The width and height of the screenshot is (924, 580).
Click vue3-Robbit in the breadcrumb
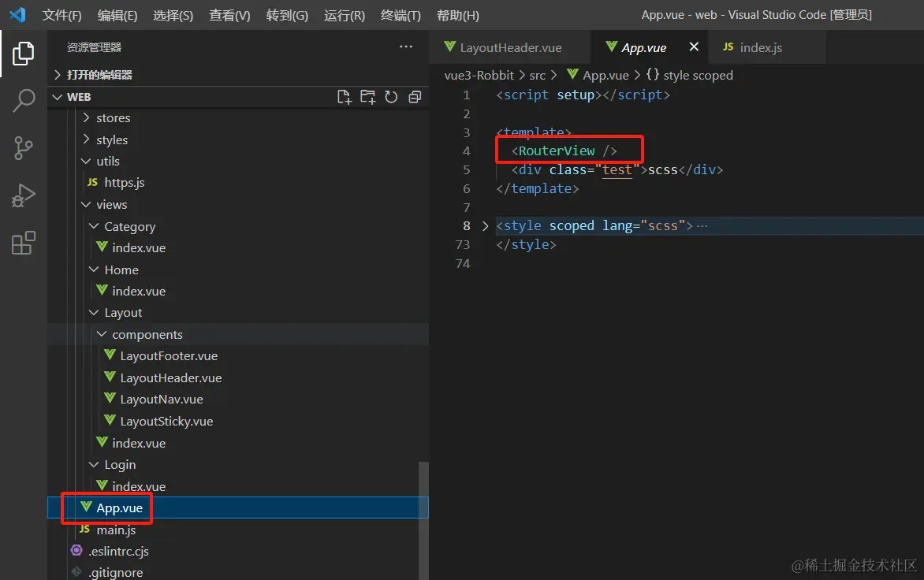[479, 76]
